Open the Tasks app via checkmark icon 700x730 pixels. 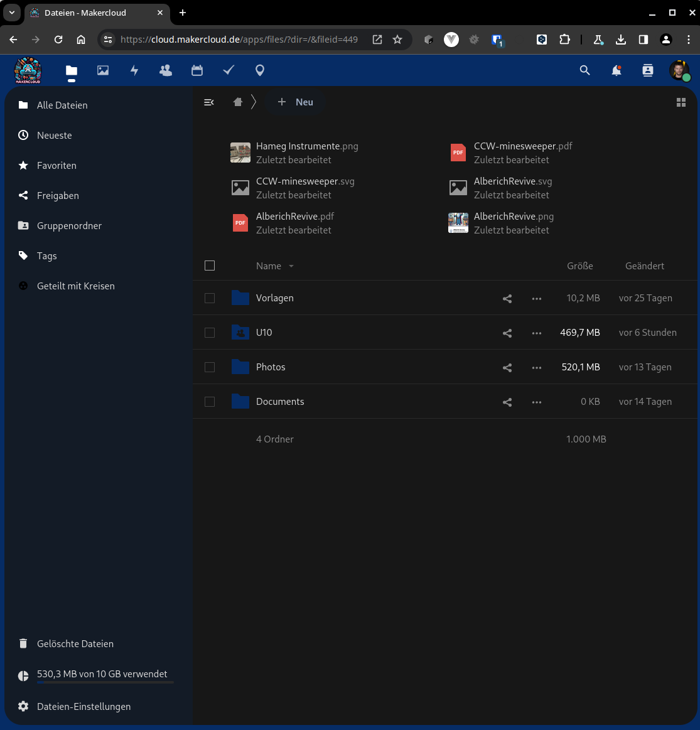[229, 70]
